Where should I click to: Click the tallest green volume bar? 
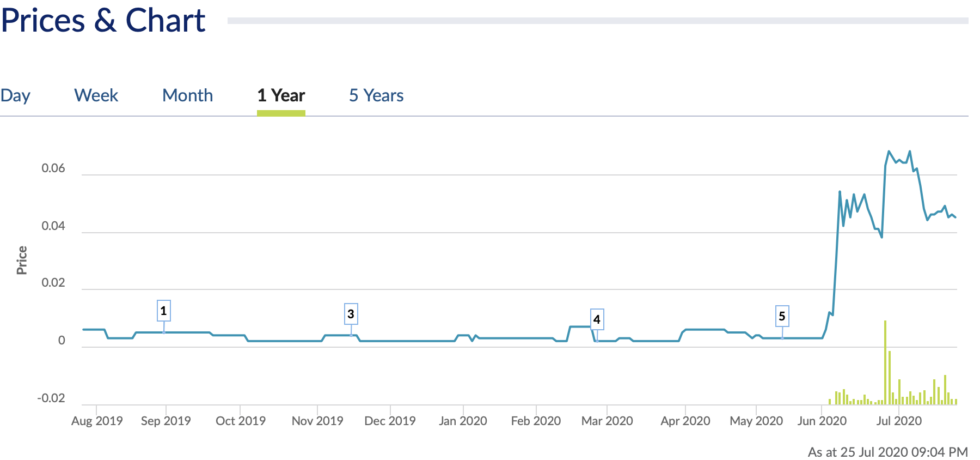point(885,362)
